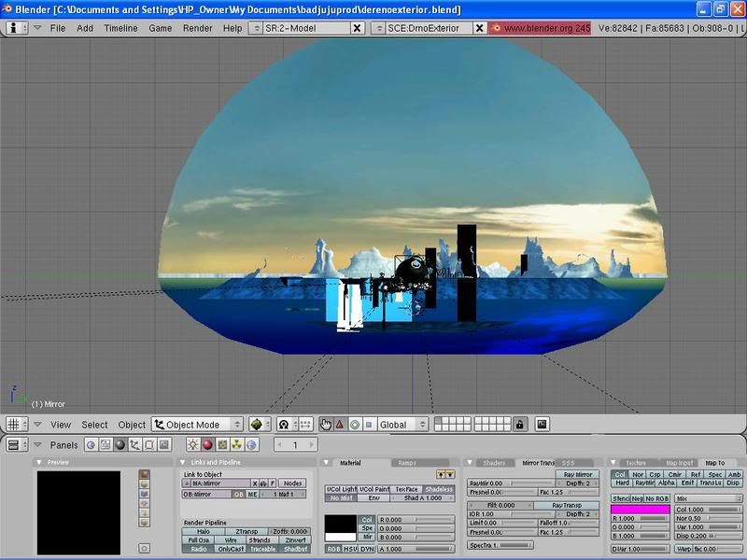This screenshot has width=747, height=560.
Task: Toggle the preview oversampling button below the shape icons
Action: 145,548
